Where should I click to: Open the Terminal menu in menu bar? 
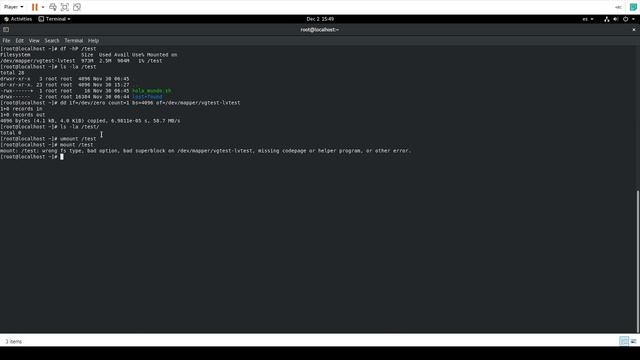click(x=73, y=40)
